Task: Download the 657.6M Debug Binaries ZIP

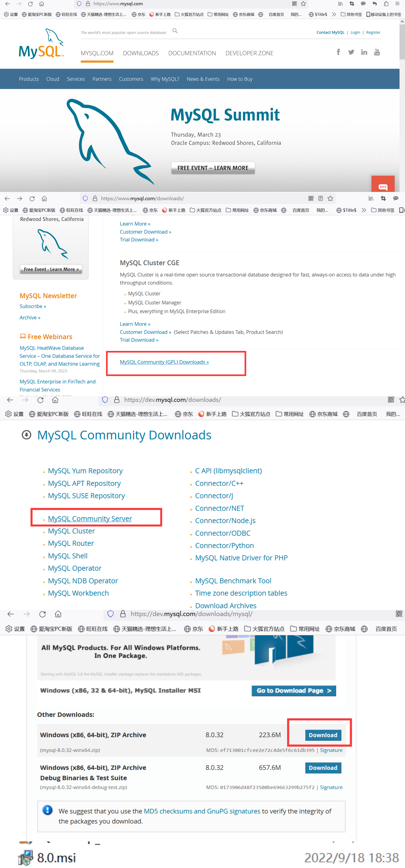Action: click(x=323, y=768)
